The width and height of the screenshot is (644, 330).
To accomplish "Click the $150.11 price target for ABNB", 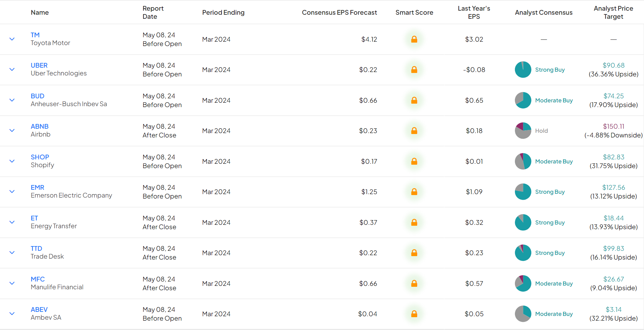I will [614, 126].
